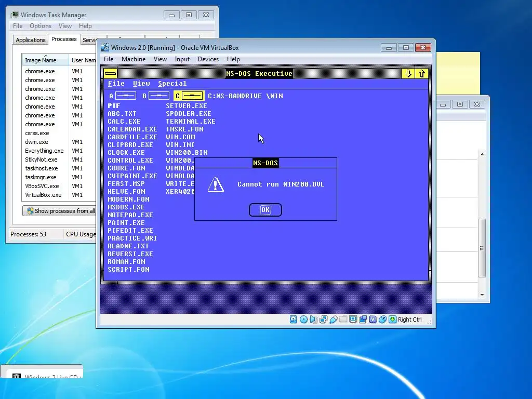This screenshot has width=532, height=399.
Task: Select the PIF directory entry
Action: pyautogui.click(x=114, y=105)
